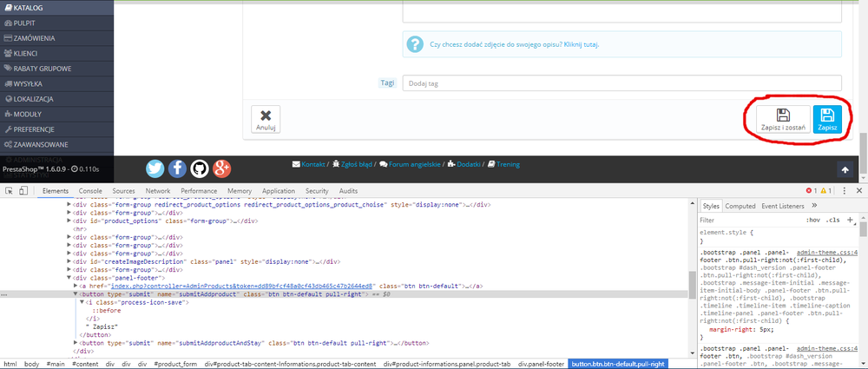Switch to the Console tab
Viewport: 868px width, 369px height.
[x=90, y=190]
